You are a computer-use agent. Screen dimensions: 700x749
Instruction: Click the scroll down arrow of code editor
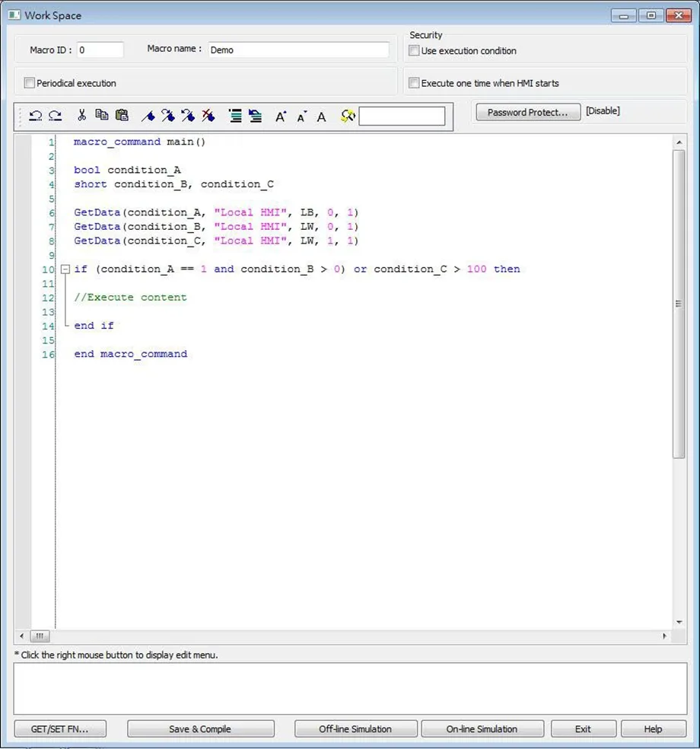pos(679,622)
